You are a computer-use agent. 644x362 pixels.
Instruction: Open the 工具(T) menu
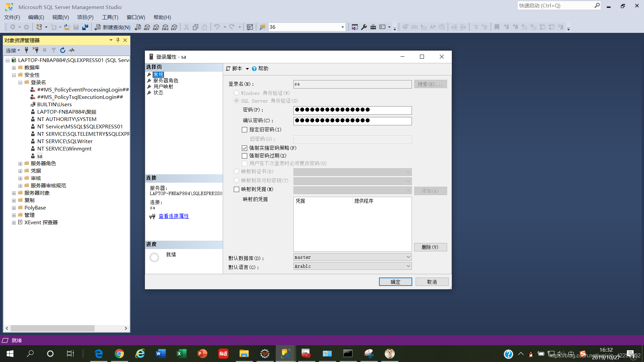(110, 17)
